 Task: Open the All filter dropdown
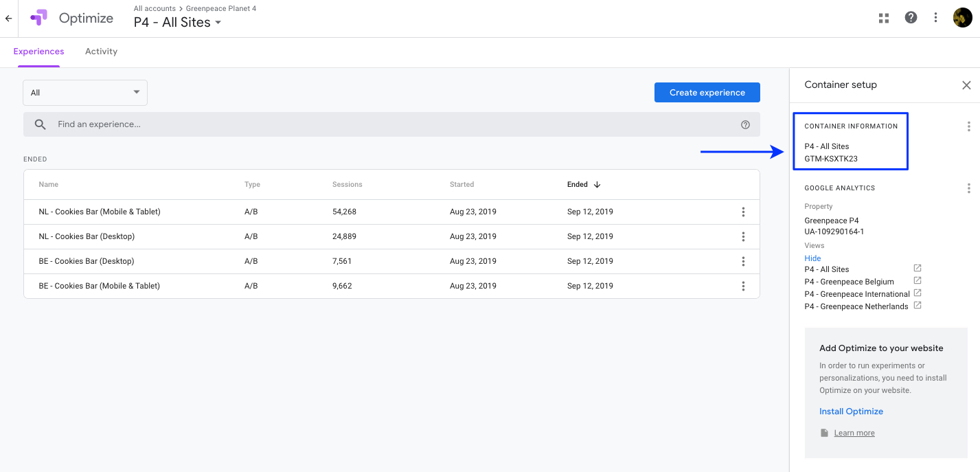(x=85, y=93)
